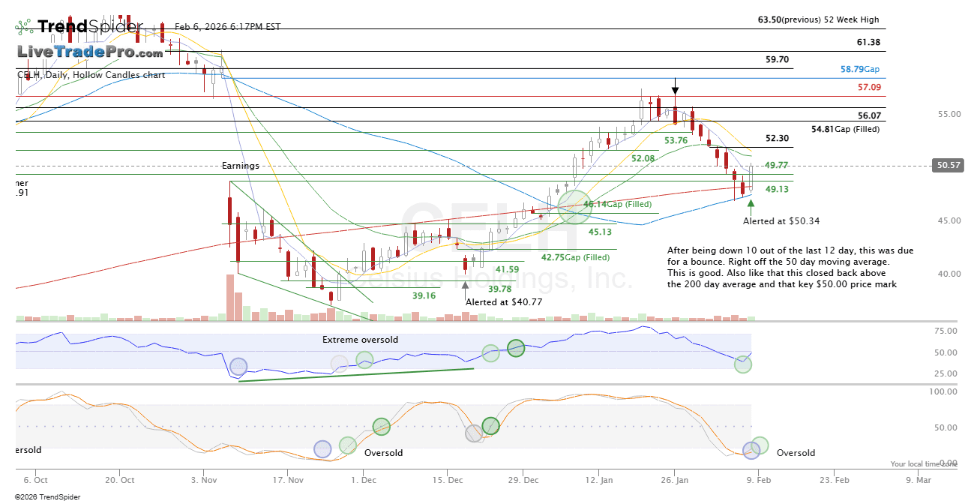This screenshot has height=504, width=980.
Task: Click the TrendSpider logo icon
Action: point(24,28)
